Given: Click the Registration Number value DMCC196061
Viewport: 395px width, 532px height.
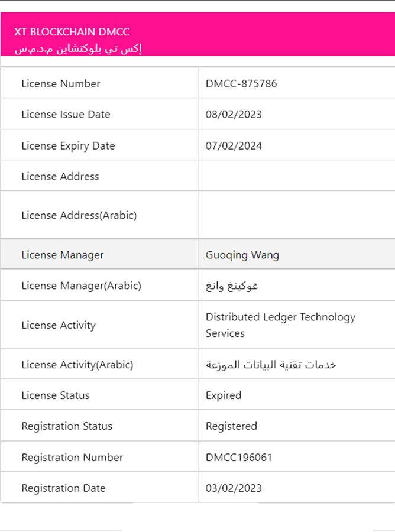Looking at the screenshot, I should (x=239, y=458).
